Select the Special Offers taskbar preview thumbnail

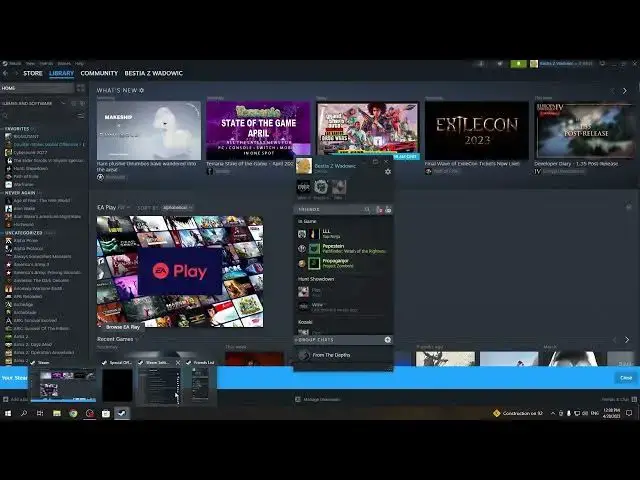point(117,385)
